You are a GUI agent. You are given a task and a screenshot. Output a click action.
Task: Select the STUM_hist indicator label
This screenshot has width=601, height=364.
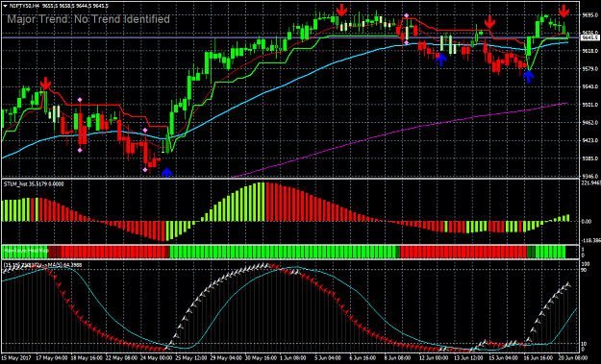(x=34, y=184)
